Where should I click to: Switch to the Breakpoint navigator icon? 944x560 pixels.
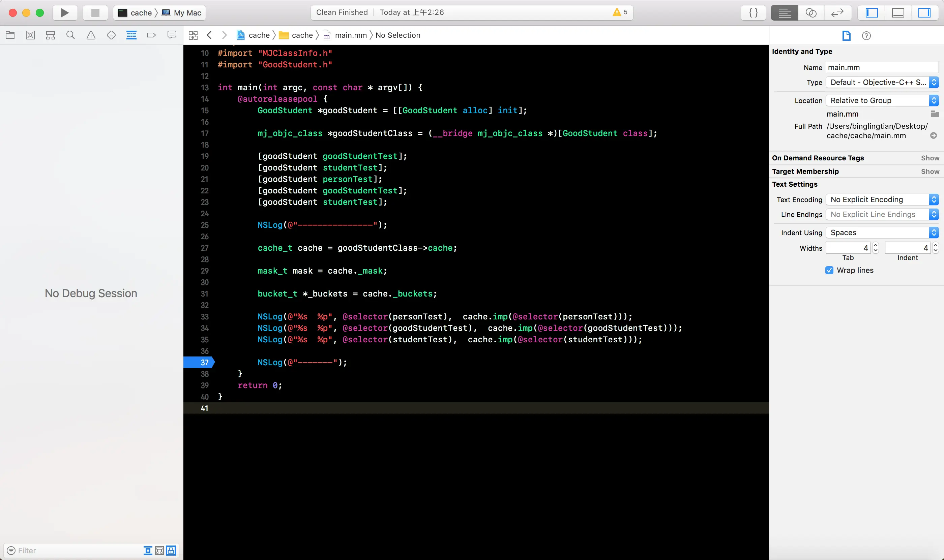pos(151,35)
